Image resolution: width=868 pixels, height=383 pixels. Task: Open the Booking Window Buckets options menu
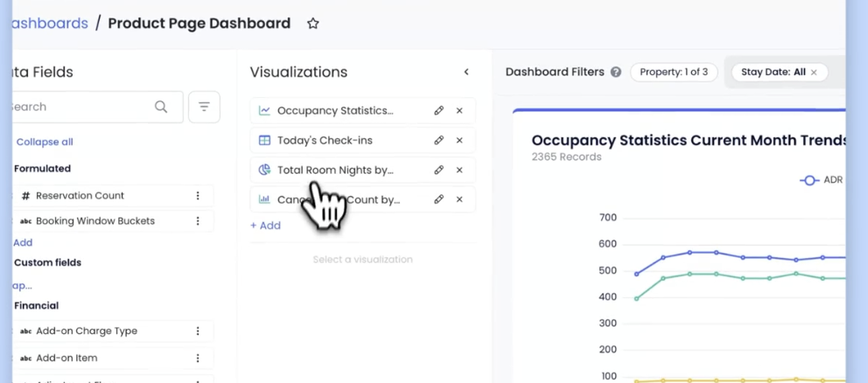tap(198, 221)
